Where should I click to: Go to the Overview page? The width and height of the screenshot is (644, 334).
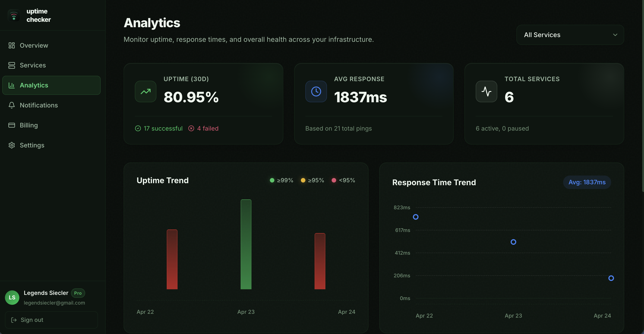(51, 45)
